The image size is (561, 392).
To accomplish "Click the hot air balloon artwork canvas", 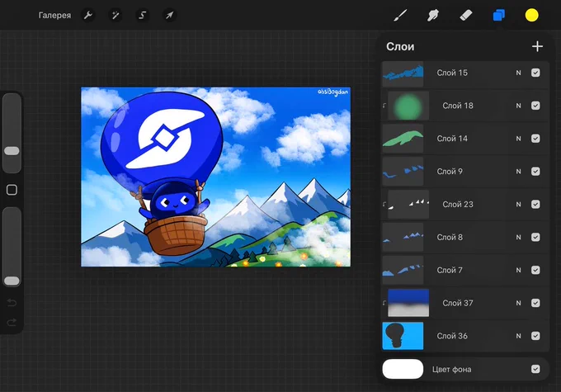I will [x=216, y=177].
